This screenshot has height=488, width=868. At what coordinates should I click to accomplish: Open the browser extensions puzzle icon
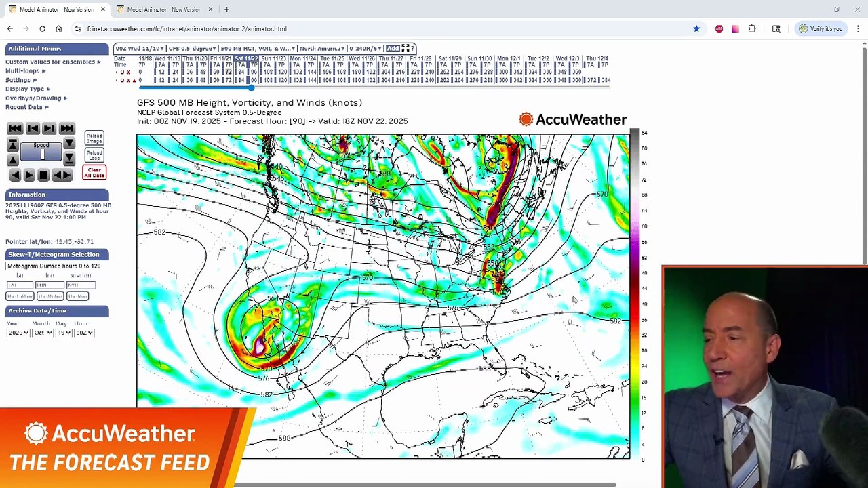(752, 28)
